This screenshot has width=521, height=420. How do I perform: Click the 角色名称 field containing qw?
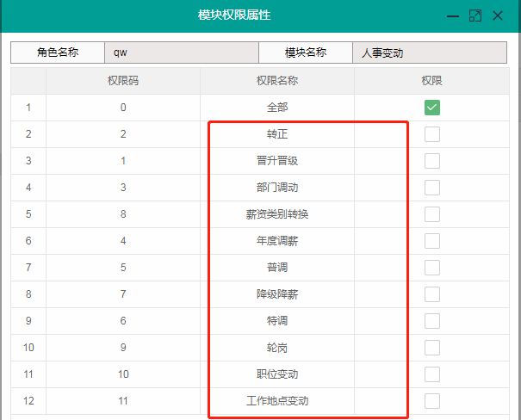[181, 52]
